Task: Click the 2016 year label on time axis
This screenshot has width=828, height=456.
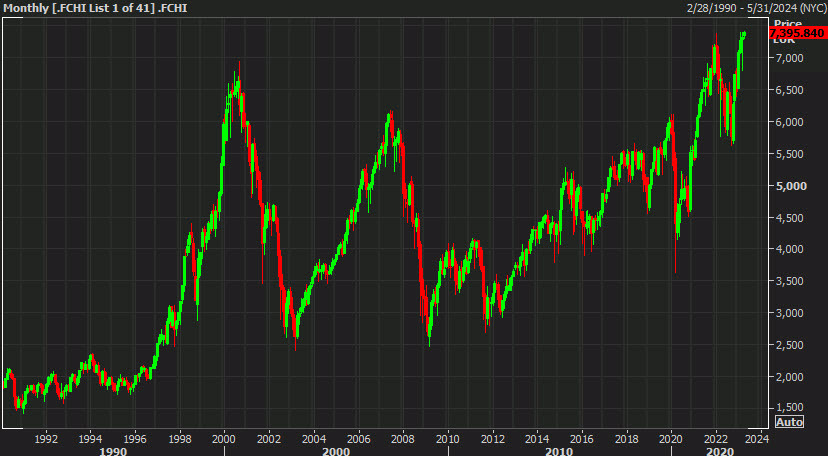Action: point(581,438)
